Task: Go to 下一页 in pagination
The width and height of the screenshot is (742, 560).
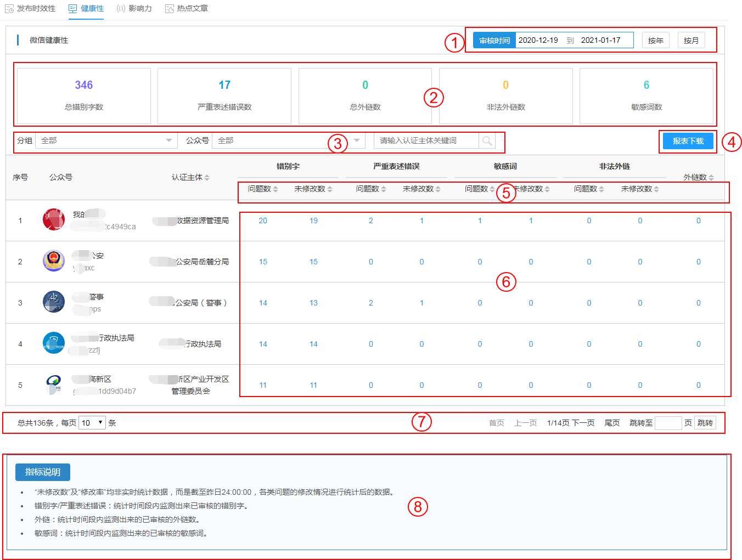Action: pos(583,423)
